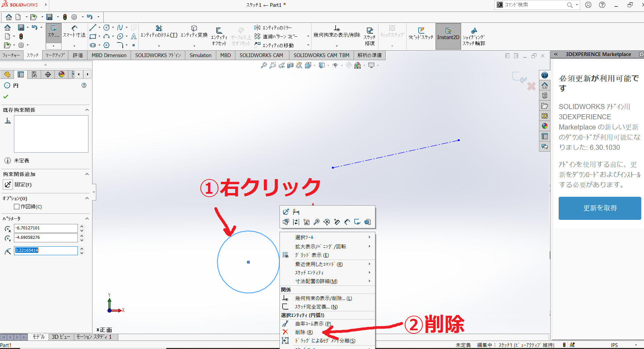The height and width of the screenshot is (349, 644).
Task: Open the Evaluate tab
Action: [x=78, y=55]
